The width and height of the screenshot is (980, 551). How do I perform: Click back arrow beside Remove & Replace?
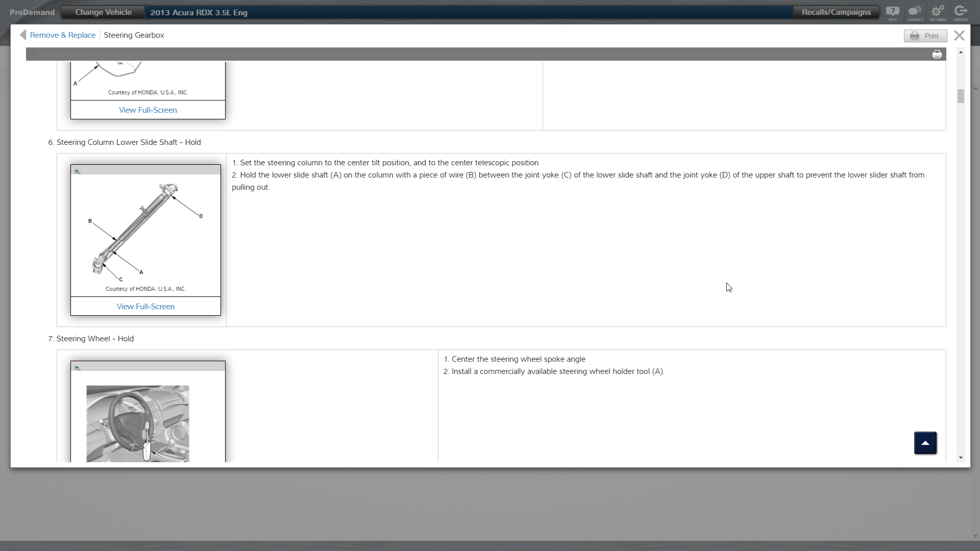click(23, 35)
